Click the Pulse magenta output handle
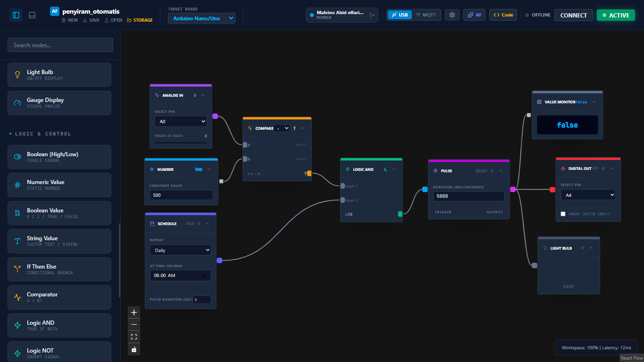Viewport: 644px width, 362px height. point(513,189)
